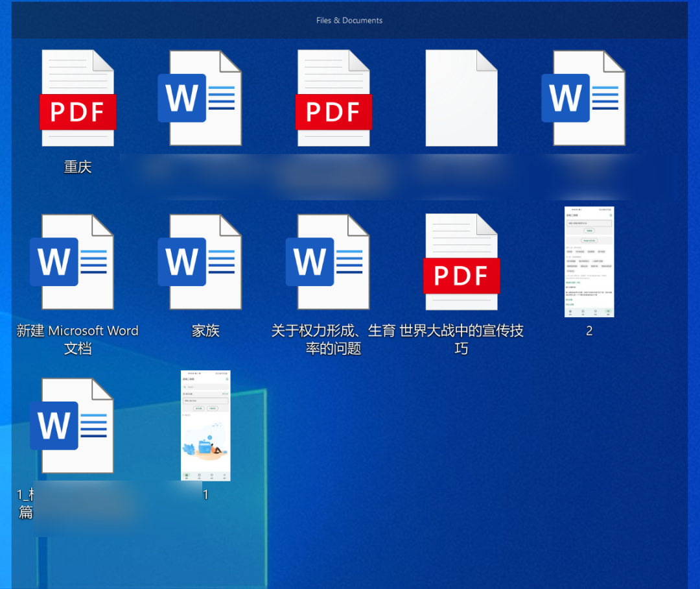Open the Word document icon whose name starts with 1_
Viewport: 700px width, 589px height.
(73, 426)
